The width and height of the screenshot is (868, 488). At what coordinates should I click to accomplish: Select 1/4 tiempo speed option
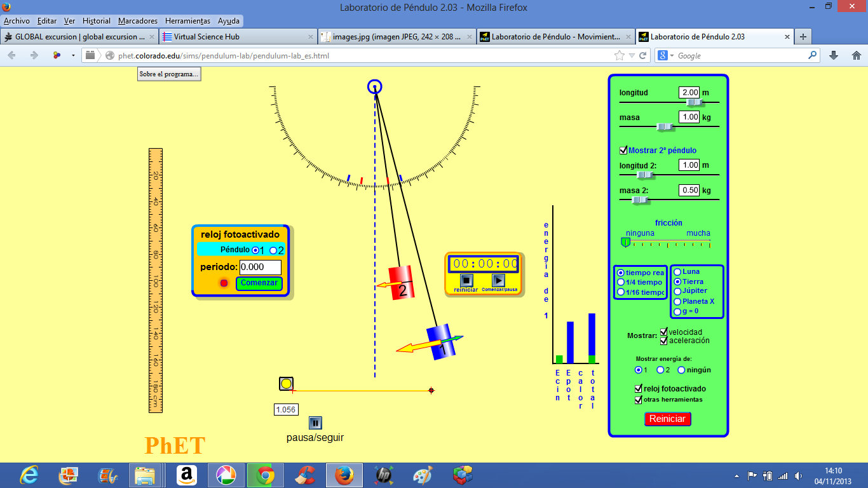coord(621,282)
